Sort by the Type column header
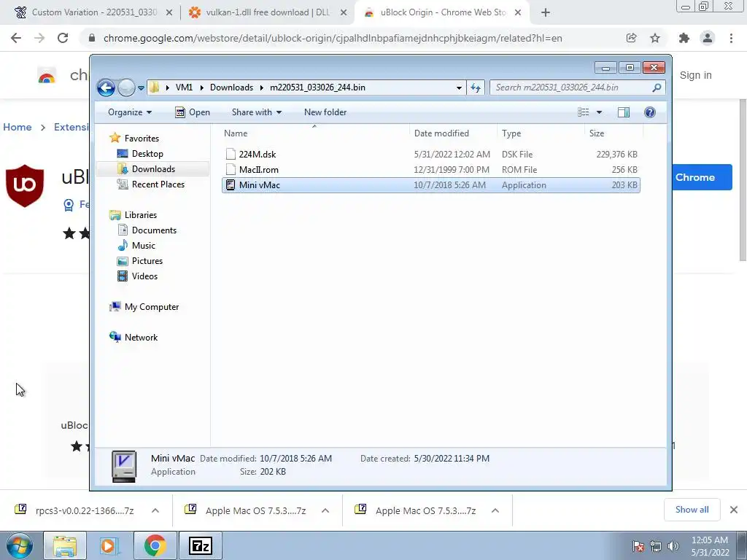This screenshot has width=747, height=560. pos(541,133)
